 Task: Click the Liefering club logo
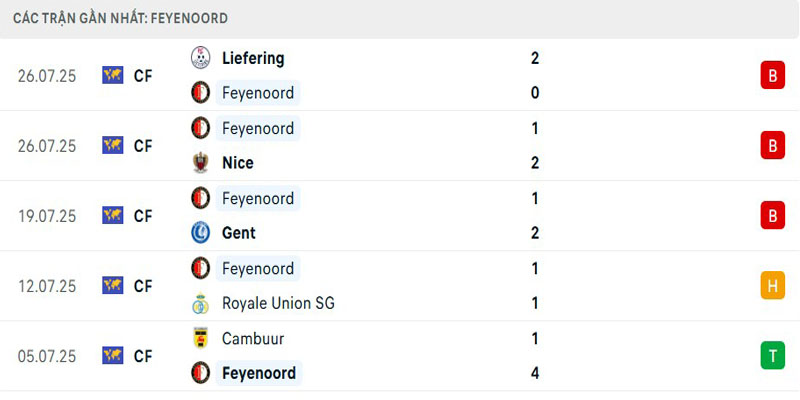201,58
